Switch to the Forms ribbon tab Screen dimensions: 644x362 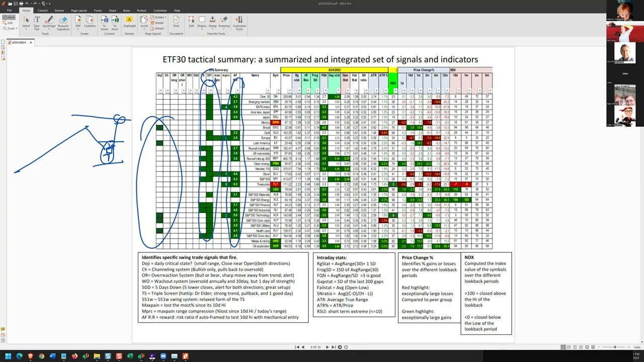pos(98,10)
